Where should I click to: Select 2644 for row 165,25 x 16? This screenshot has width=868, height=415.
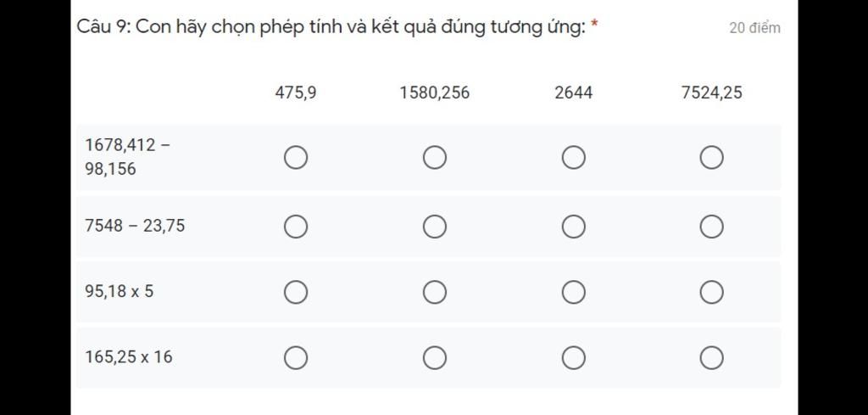click(574, 358)
